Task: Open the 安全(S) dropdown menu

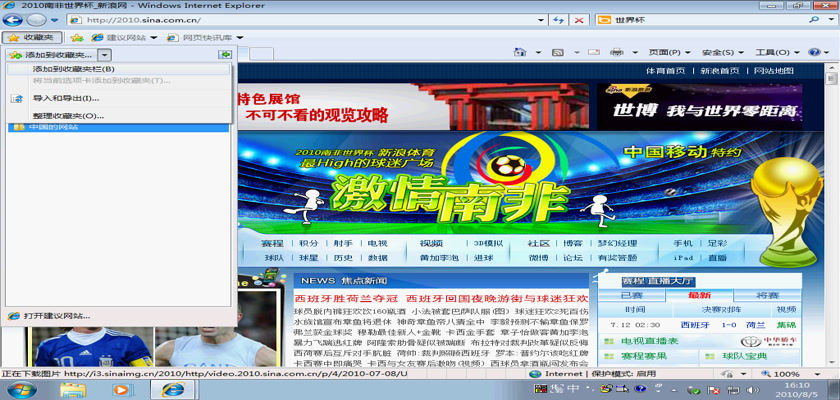Action: (x=717, y=51)
